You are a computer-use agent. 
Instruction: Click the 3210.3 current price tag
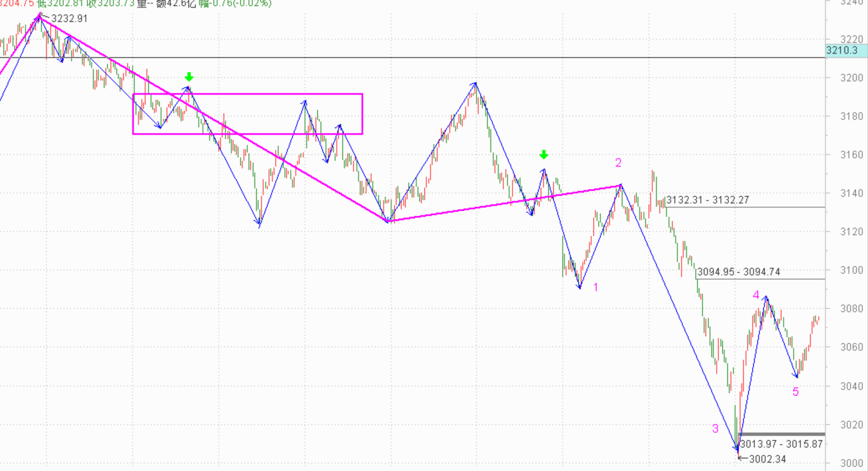point(842,51)
